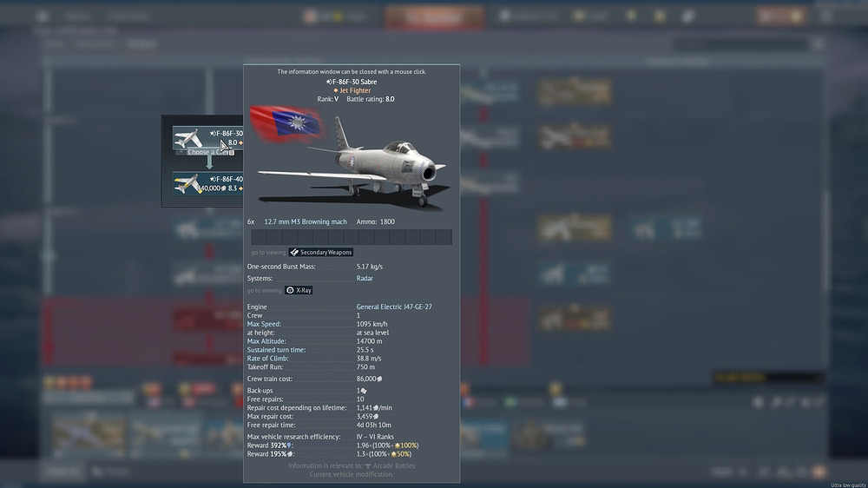The height and width of the screenshot is (488, 868).
Task: Click the 3,459 max repair cost value
Action: click(368, 417)
